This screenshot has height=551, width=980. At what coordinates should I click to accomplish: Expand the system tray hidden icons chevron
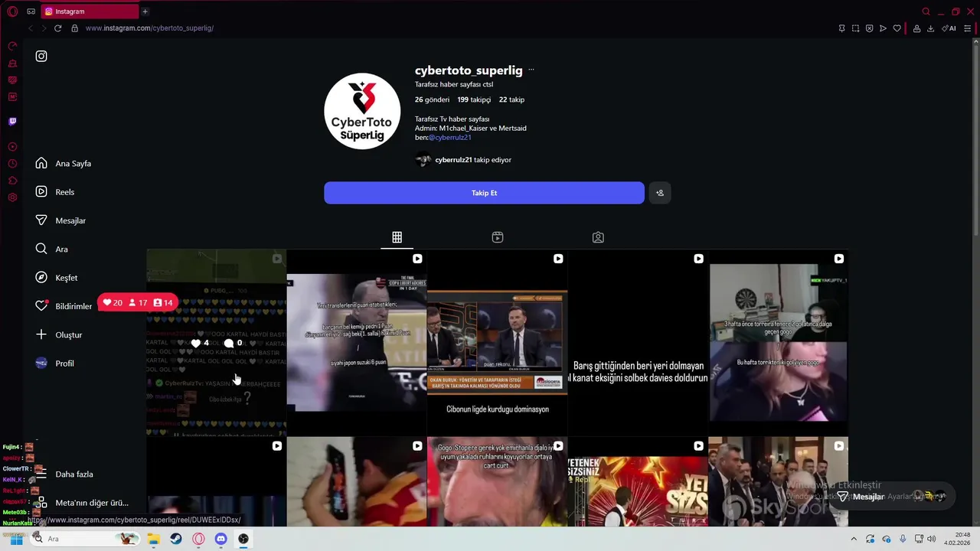click(x=854, y=539)
